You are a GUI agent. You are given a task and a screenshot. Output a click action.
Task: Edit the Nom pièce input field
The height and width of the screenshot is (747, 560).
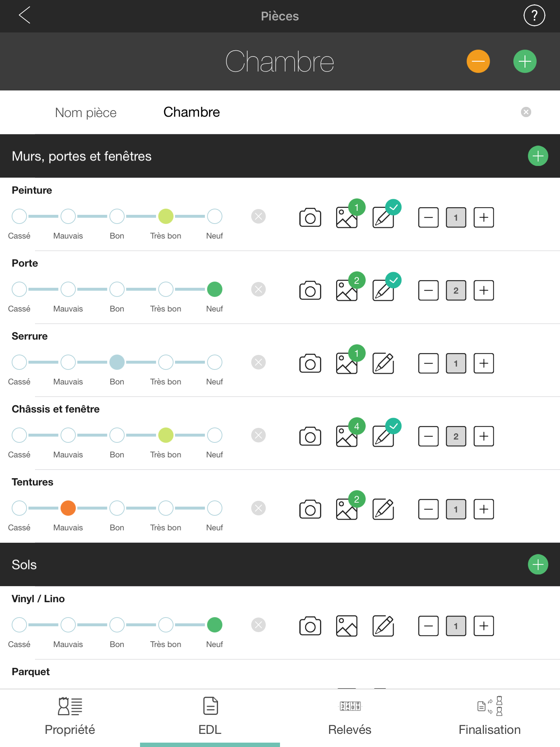328,112
